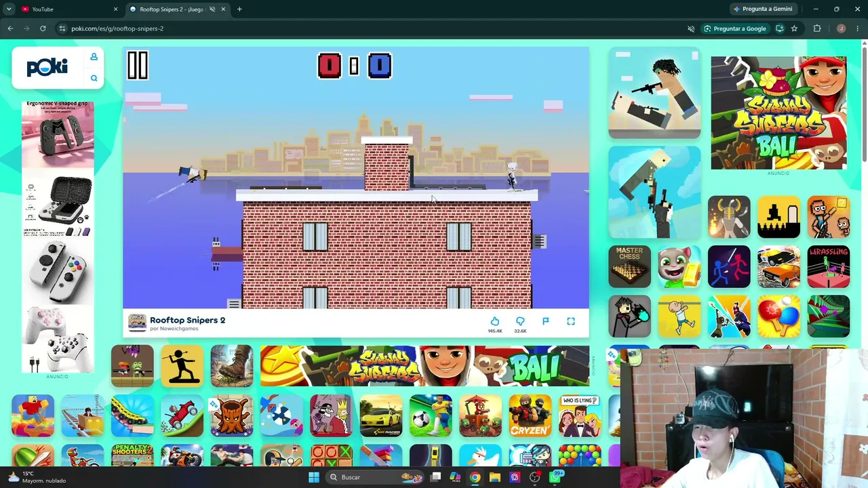Expand the tab search dropdown
Screen dimensions: 868x488
point(8,9)
